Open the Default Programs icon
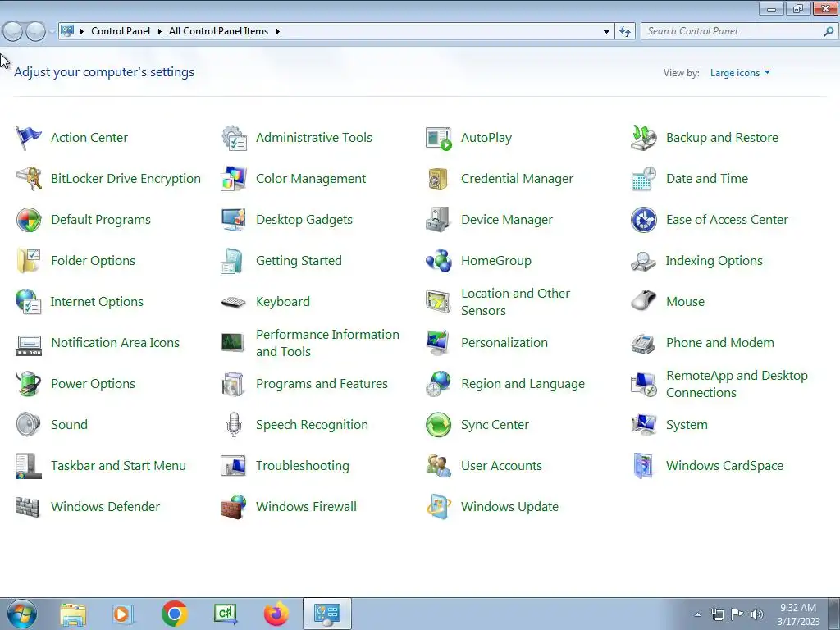840x630 pixels. coord(29,220)
